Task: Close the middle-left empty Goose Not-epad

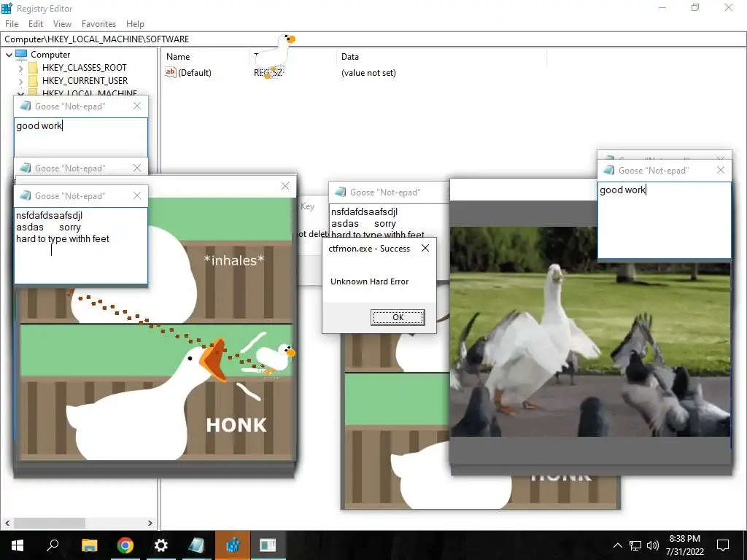Action: tap(137, 168)
